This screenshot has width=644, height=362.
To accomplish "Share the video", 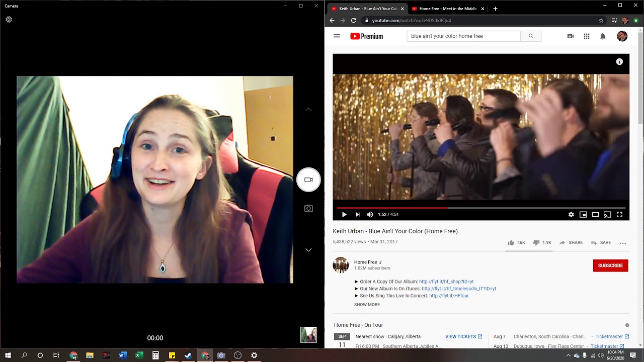I will coord(571,243).
